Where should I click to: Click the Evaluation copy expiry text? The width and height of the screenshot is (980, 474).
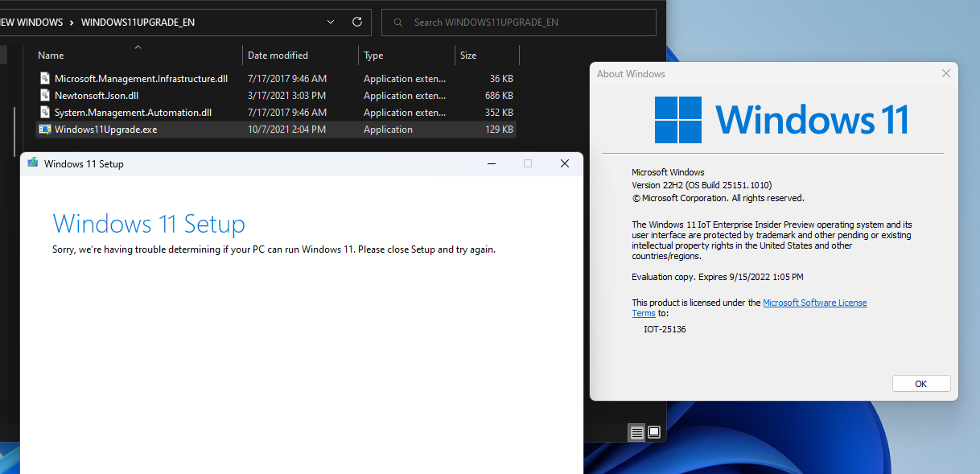(x=718, y=277)
